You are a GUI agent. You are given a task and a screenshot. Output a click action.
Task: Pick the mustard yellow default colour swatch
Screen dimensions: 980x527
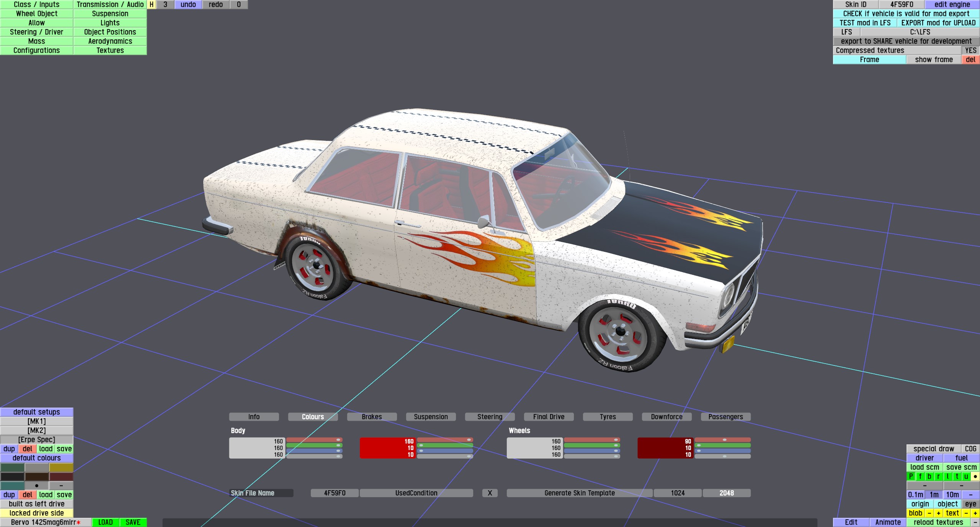coord(61,467)
